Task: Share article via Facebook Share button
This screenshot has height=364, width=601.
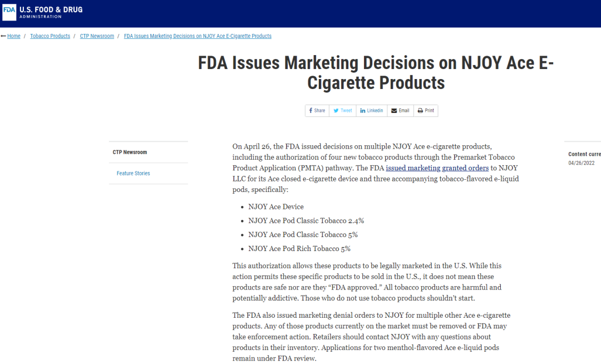Action: [317, 111]
